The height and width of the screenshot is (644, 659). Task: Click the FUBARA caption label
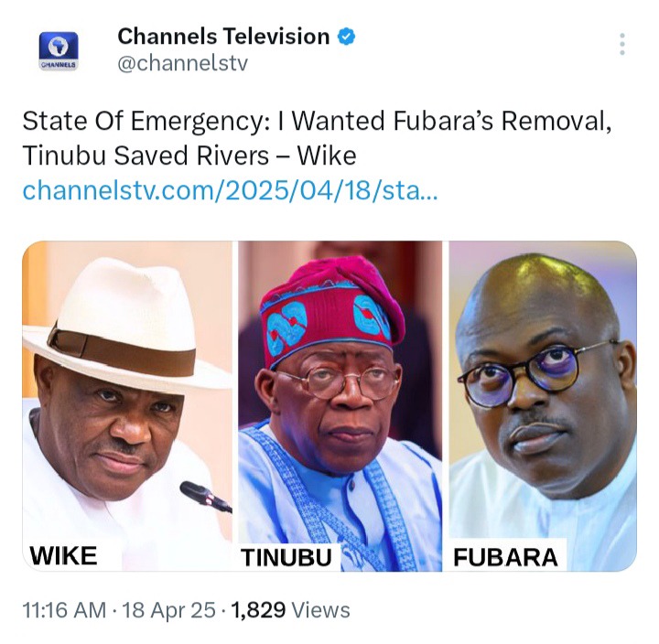505,557
